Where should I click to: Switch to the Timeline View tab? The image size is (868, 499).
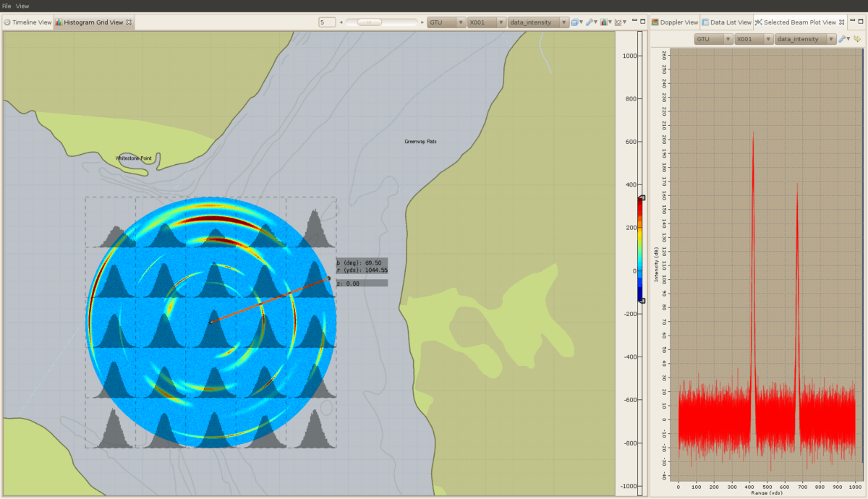pos(27,22)
